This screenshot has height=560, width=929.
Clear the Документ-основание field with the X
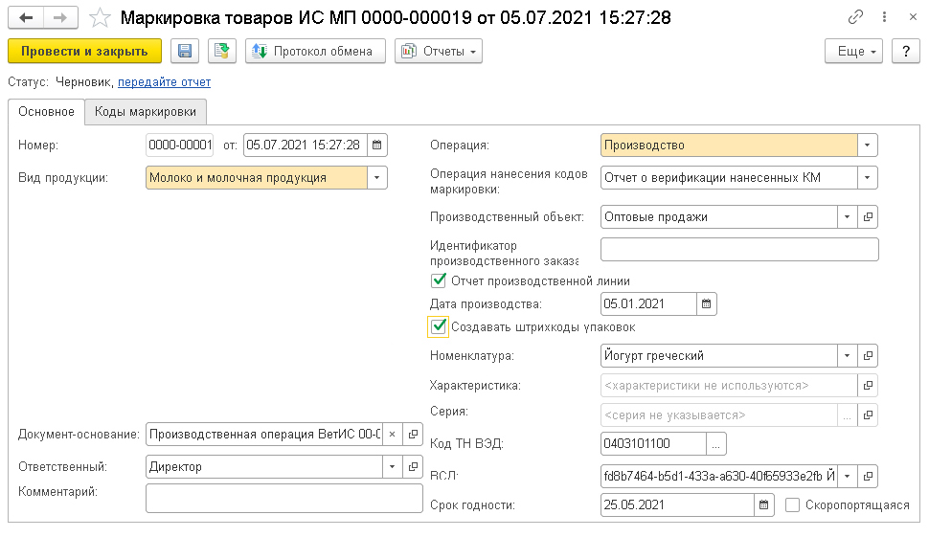point(393,434)
